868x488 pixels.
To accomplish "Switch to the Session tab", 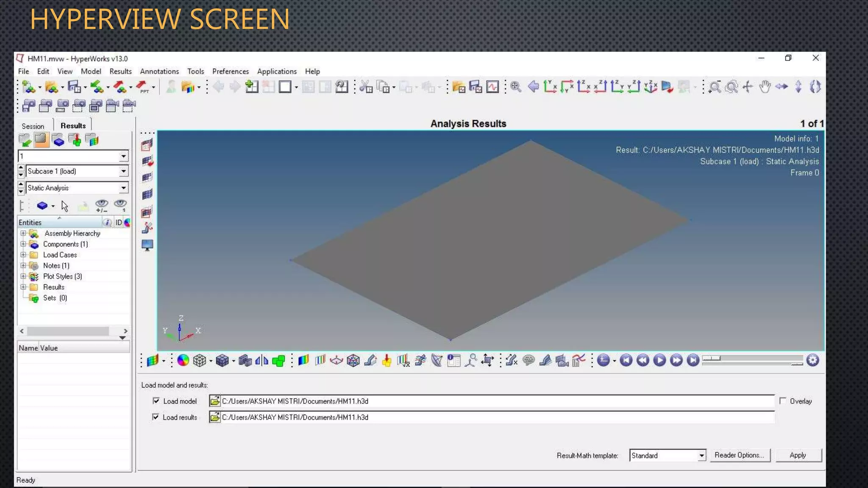I will (x=33, y=126).
